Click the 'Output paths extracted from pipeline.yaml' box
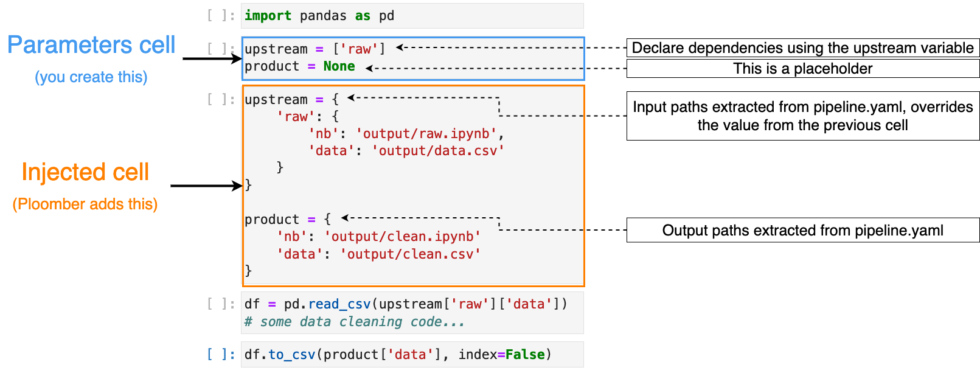Viewport: 980px width, 373px height. tap(803, 231)
